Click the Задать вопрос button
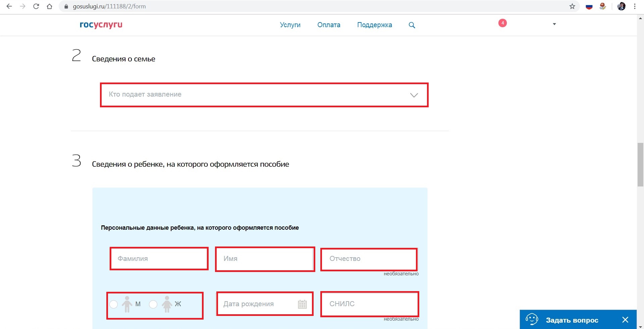The image size is (644, 329). pyautogui.click(x=572, y=320)
